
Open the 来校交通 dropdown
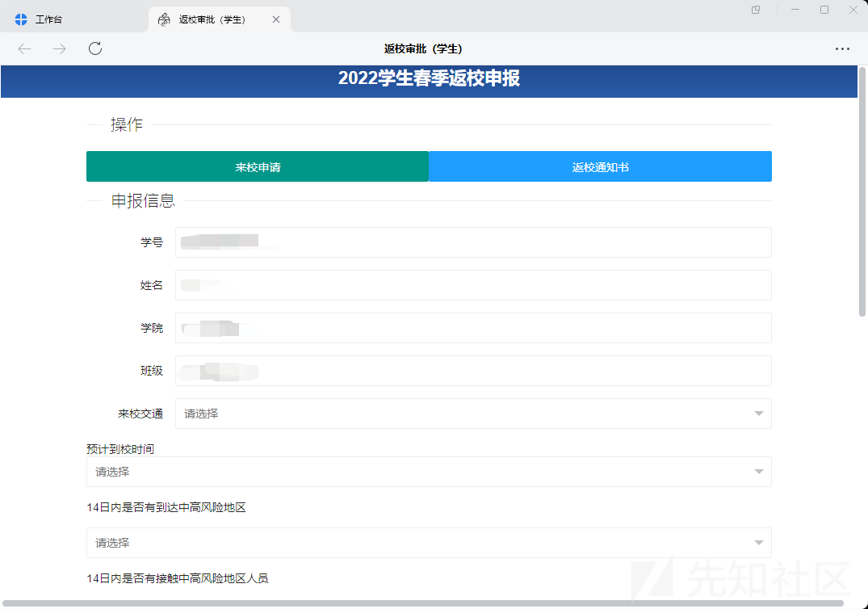point(473,414)
